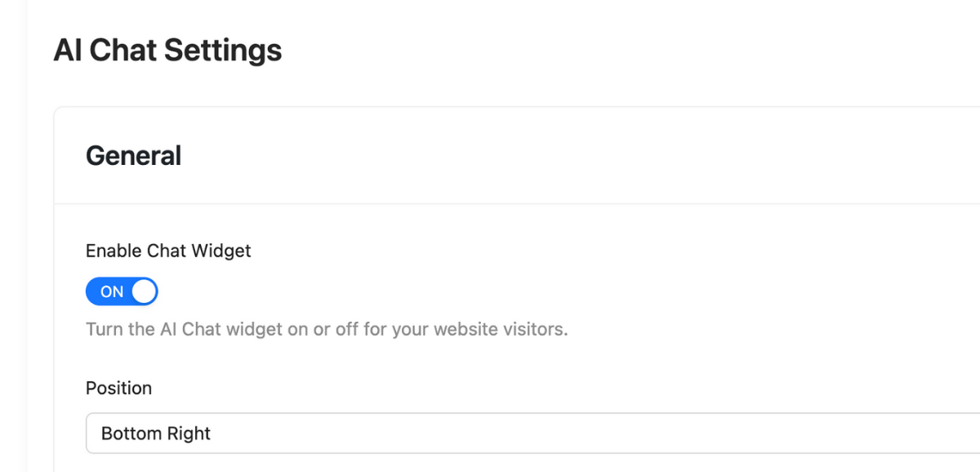Viewport: 980px width, 472px height.
Task: Click the Position field label
Action: 118,388
